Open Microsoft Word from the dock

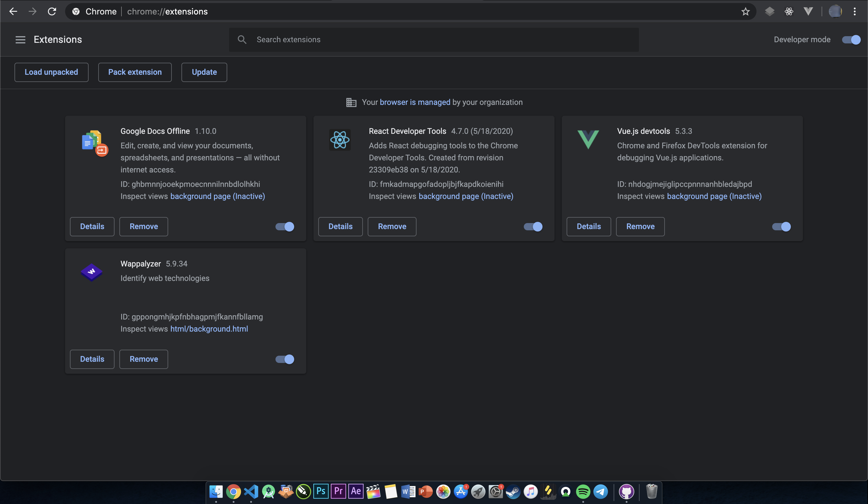(x=408, y=492)
